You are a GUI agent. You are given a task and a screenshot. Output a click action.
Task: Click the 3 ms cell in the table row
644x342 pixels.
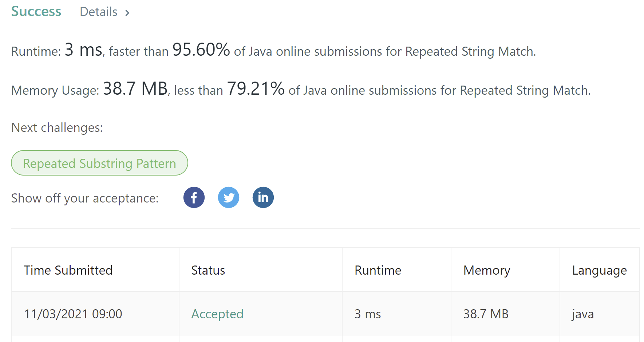[367, 314]
